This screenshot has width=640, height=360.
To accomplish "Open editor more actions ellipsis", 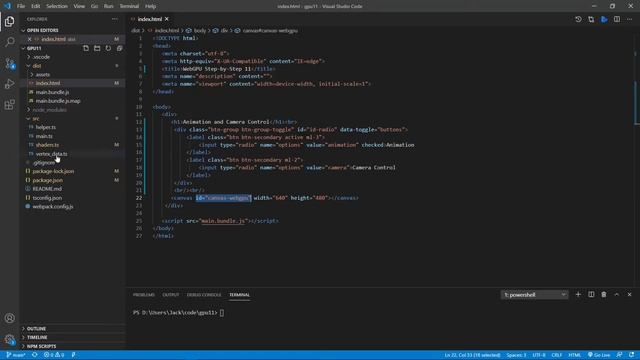I will (629, 19).
